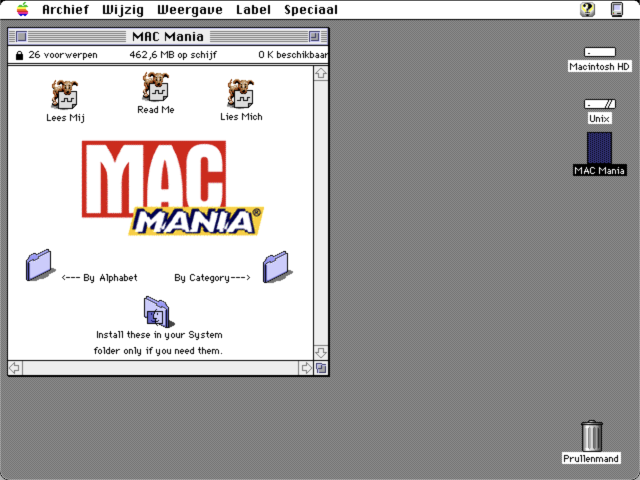
Task: Click the 'Read Me' file name
Action: pos(156,109)
